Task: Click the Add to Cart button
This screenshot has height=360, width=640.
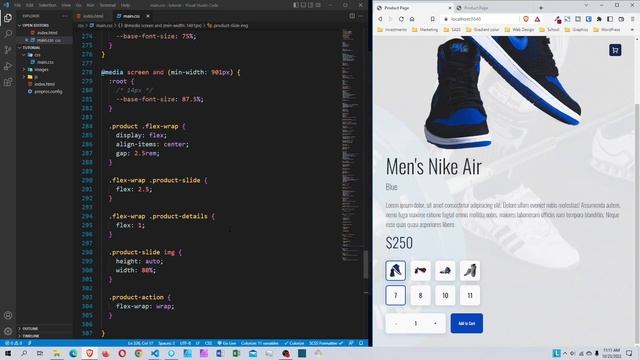Action: [x=467, y=323]
